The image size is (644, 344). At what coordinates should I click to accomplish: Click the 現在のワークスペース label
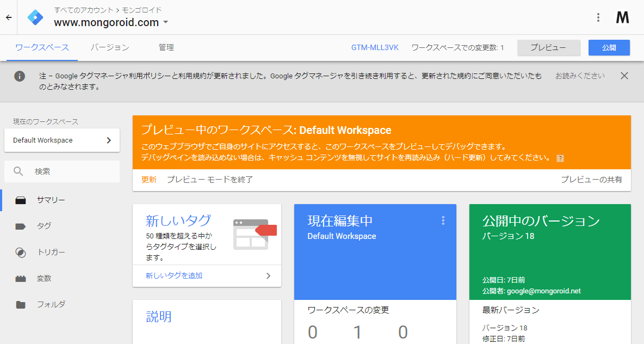pos(46,122)
